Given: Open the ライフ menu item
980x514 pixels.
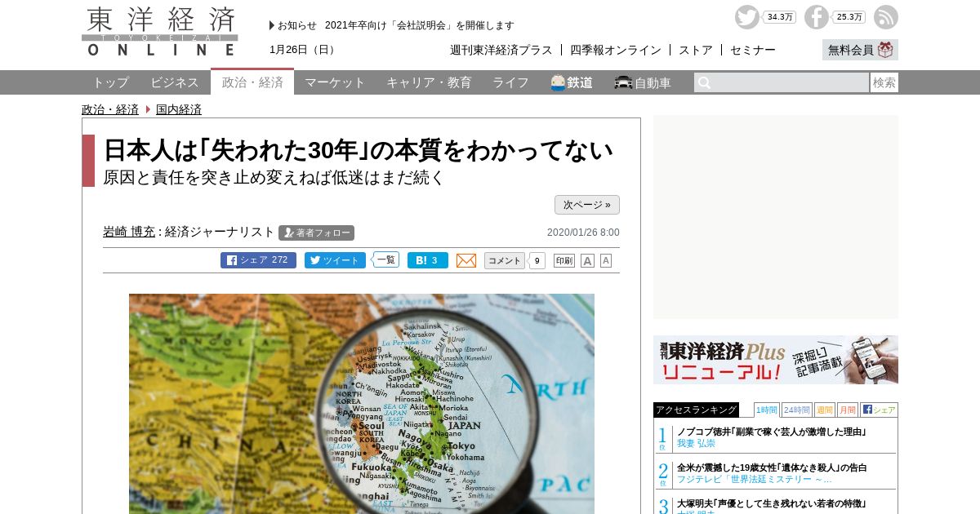Looking at the screenshot, I should click(510, 82).
